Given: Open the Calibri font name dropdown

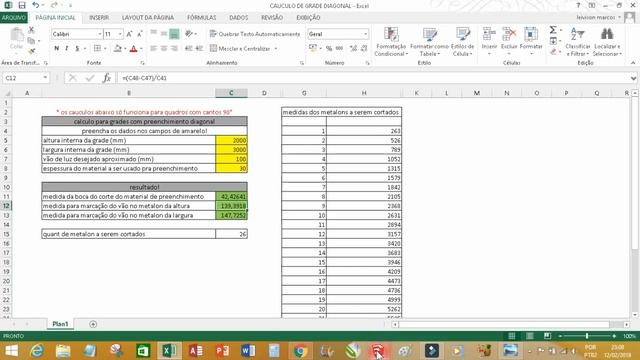Looking at the screenshot, I should click(99, 34).
